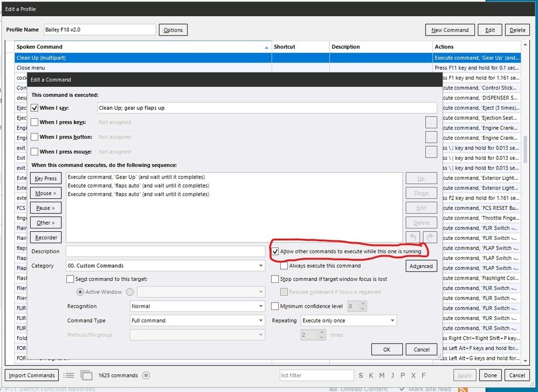538x392 pixels.
Task: Click the target window dropdown beside Active Window
Action: (201, 292)
